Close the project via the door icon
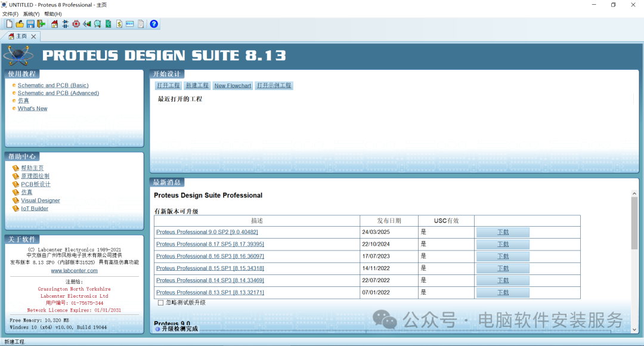644x346 pixels. pyautogui.click(x=41, y=24)
